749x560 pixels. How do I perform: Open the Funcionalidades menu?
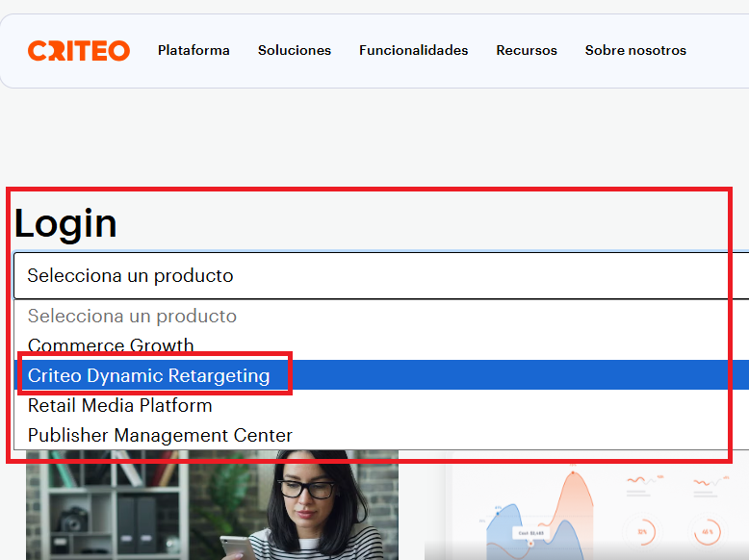coord(413,50)
